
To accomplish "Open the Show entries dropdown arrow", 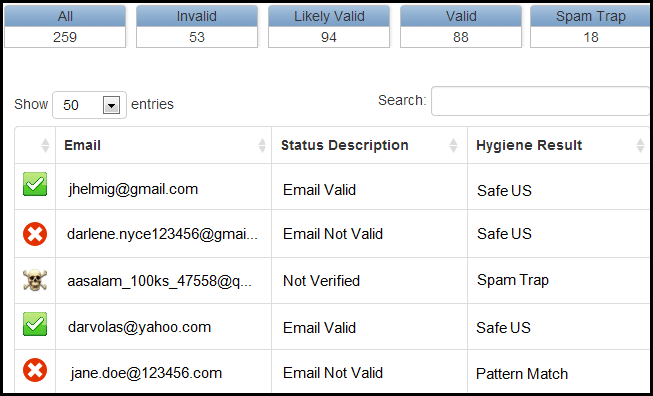I will pos(111,105).
